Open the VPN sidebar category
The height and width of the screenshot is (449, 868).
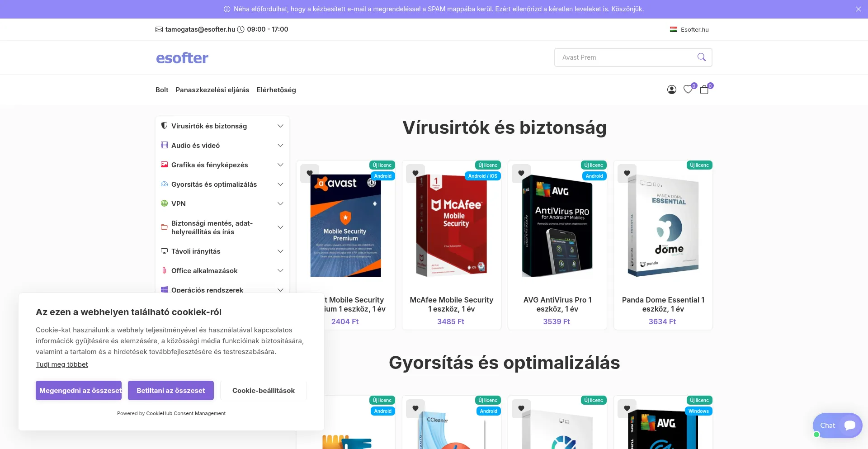179,204
